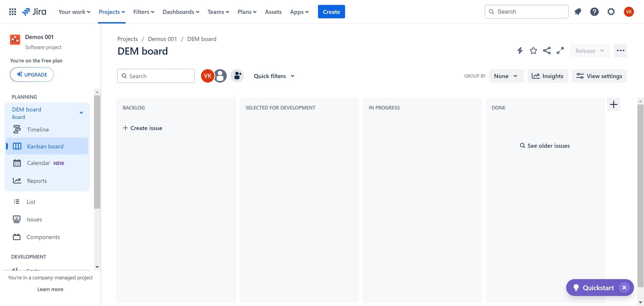Add a new column with the plus icon
Image resolution: width=644 pixels, height=306 pixels.
point(613,104)
